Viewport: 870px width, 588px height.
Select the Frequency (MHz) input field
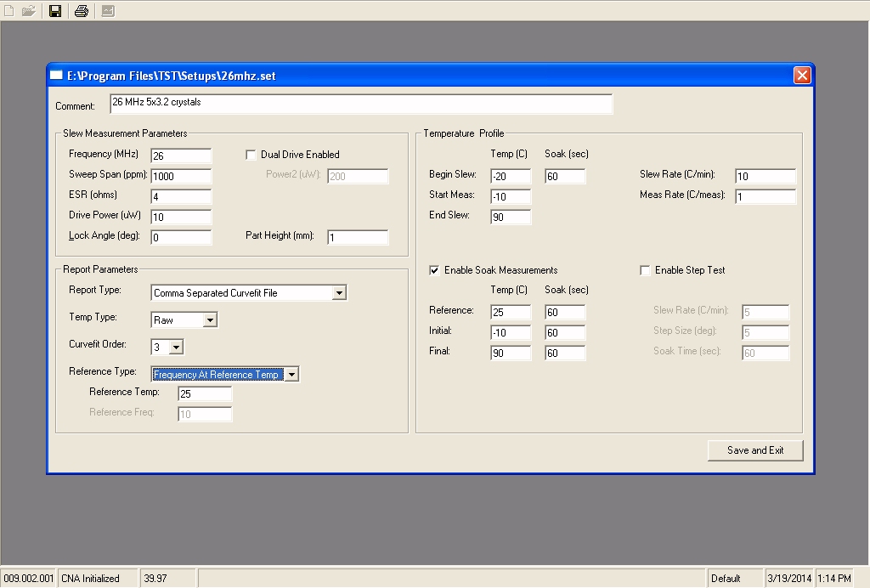pyautogui.click(x=181, y=155)
